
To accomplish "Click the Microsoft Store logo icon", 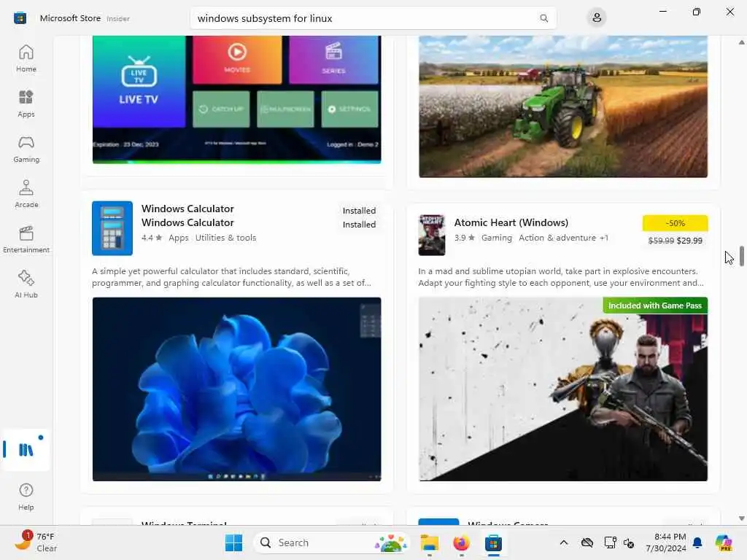I will click(x=20, y=18).
